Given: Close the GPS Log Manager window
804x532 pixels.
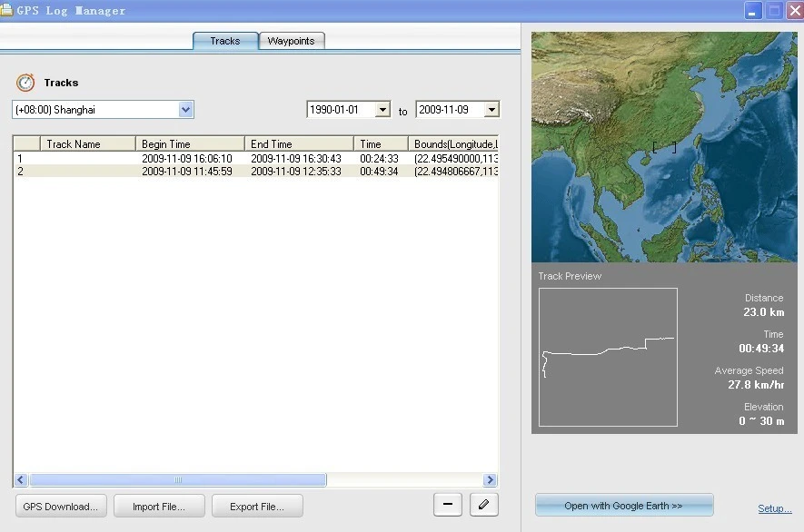Looking at the screenshot, I should (x=795, y=11).
